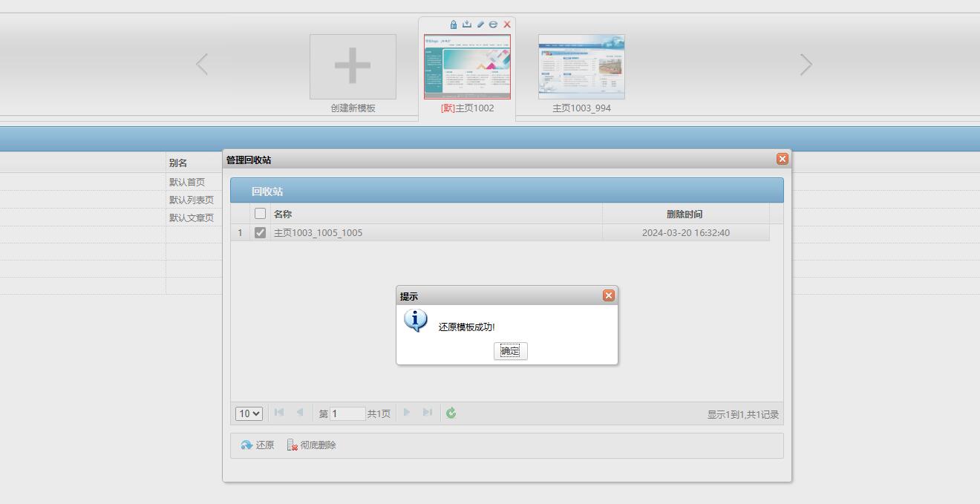The height and width of the screenshot is (504, 980).
Task: Click the lock icon above template 主页1002
Action: coord(454,24)
